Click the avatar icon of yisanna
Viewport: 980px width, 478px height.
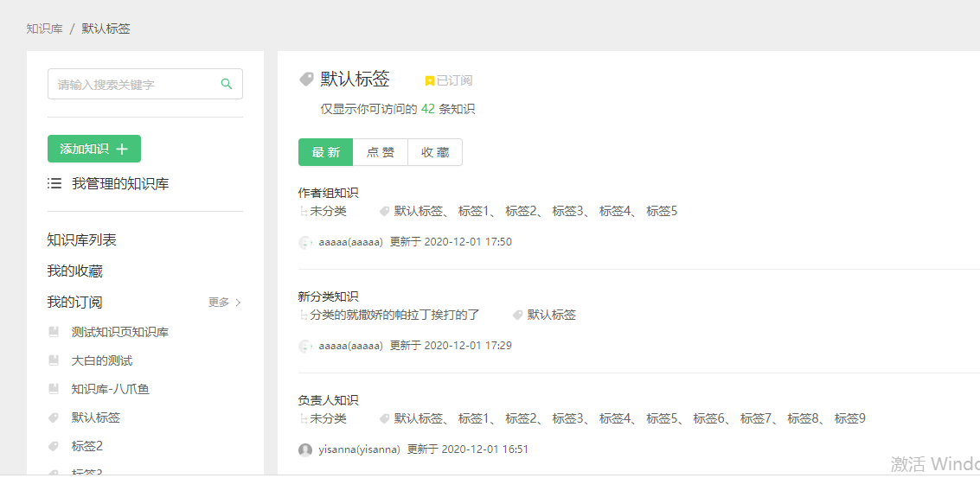[x=305, y=449]
